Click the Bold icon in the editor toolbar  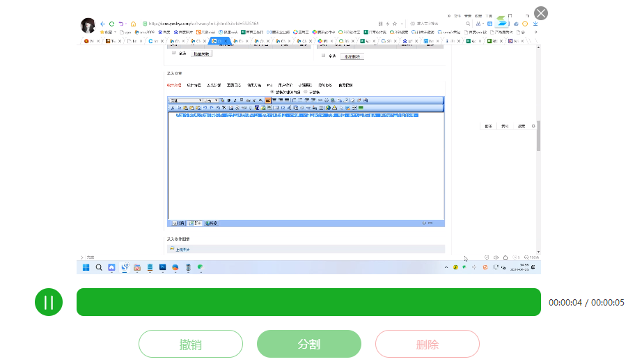228,100
